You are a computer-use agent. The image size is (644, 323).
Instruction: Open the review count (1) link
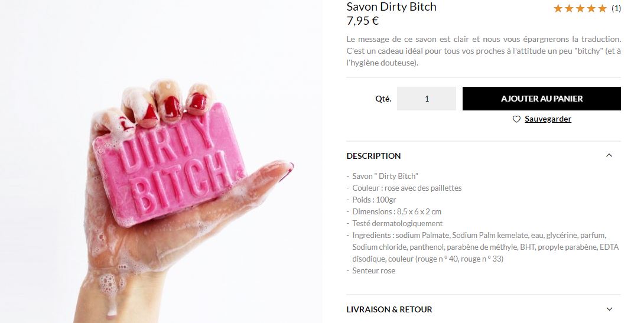616,8
